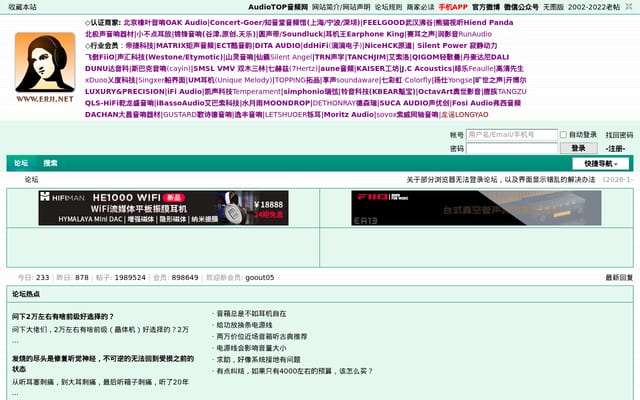Open the browser login-problem announcement link
640x400 pixels.
(501, 180)
